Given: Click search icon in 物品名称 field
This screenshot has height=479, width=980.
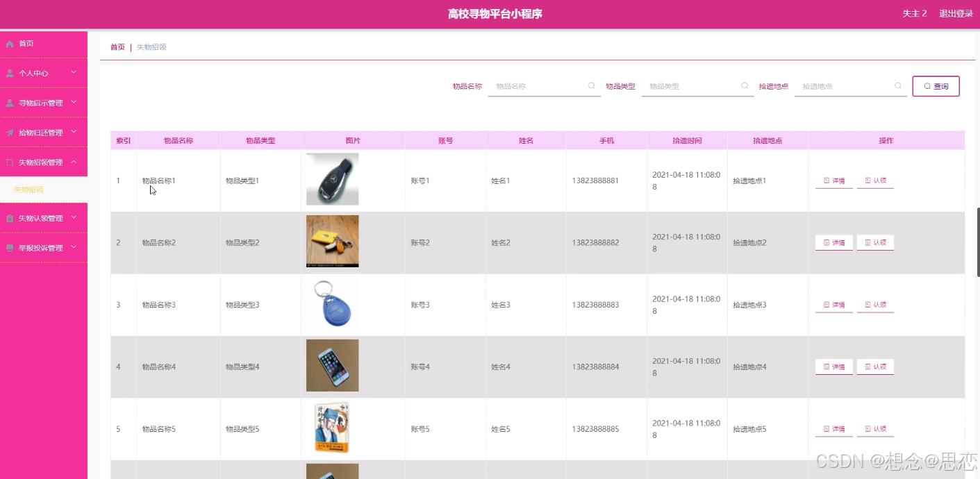Looking at the screenshot, I should (x=592, y=86).
